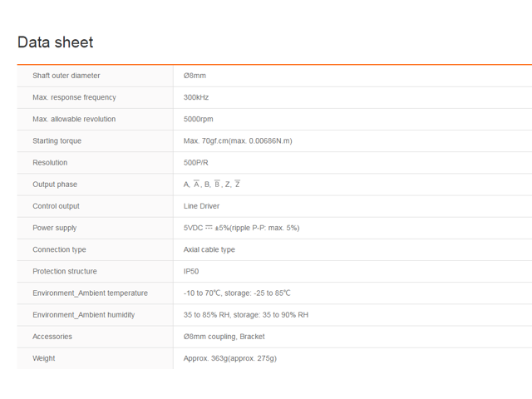Viewport: 532px width, 399px height.
Task: Select the Max. 70gf.cm torque value
Action: pyautogui.click(x=238, y=140)
